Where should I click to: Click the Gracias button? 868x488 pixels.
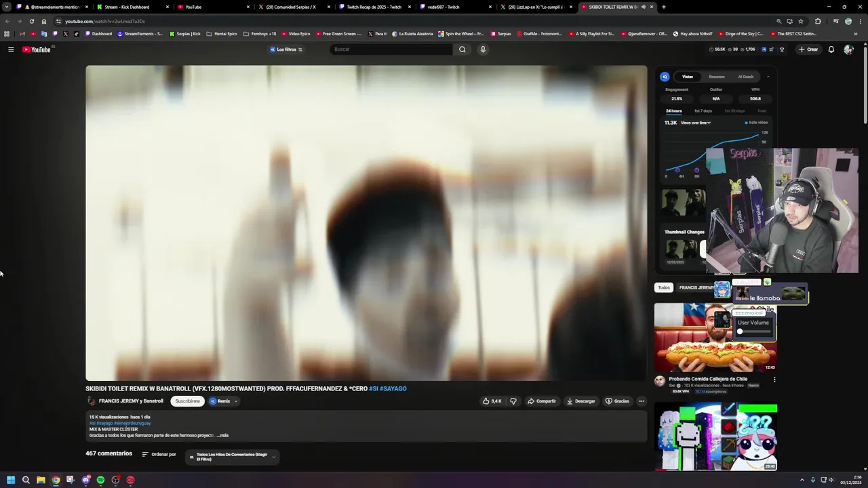pyautogui.click(x=617, y=401)
